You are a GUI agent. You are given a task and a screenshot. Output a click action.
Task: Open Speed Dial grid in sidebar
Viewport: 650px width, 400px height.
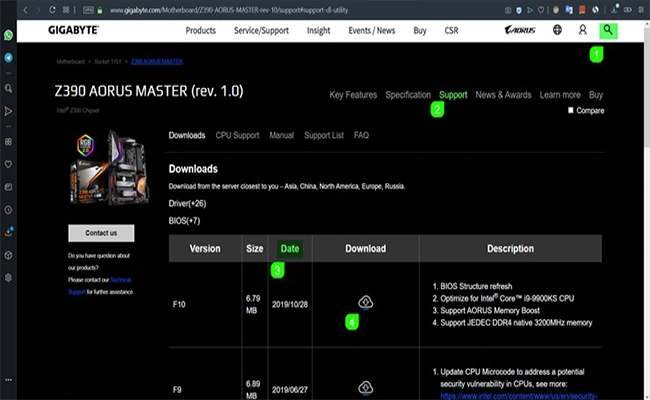pos(8,142)
